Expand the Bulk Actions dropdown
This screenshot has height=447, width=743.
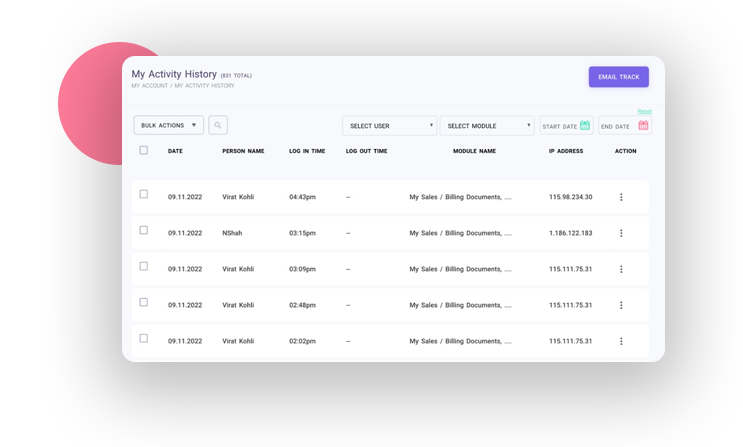[x=168, y=125]
